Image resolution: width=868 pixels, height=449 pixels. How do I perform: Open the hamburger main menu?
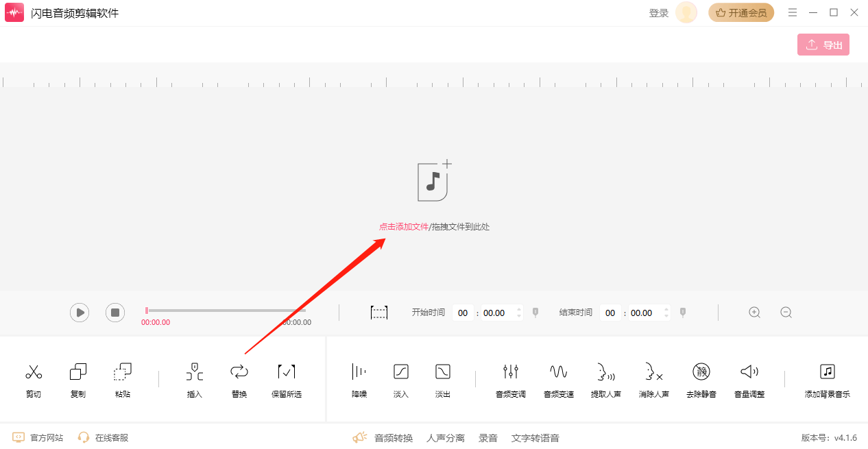click(x=793, y=12)
